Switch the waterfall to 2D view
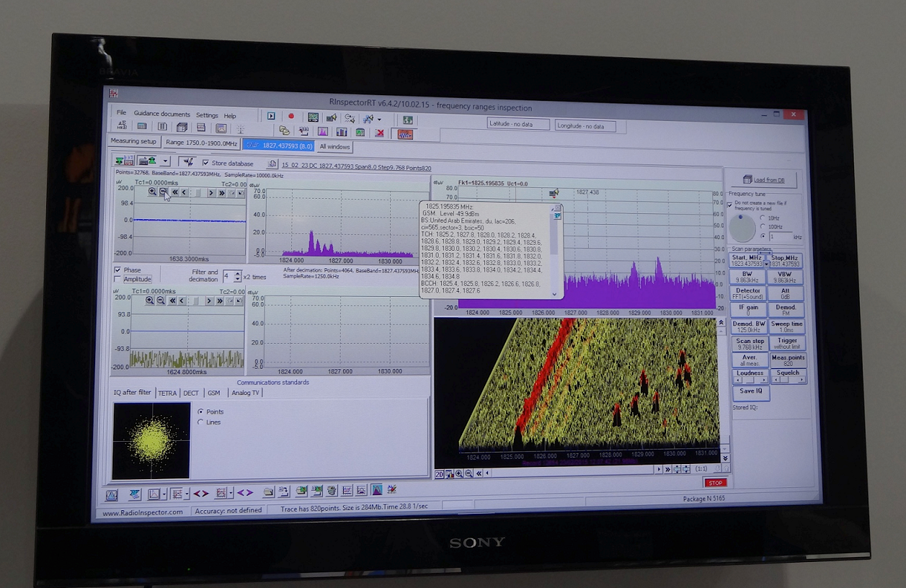The height and width of the screenshot is (588, 906). (x=439, y=473)
